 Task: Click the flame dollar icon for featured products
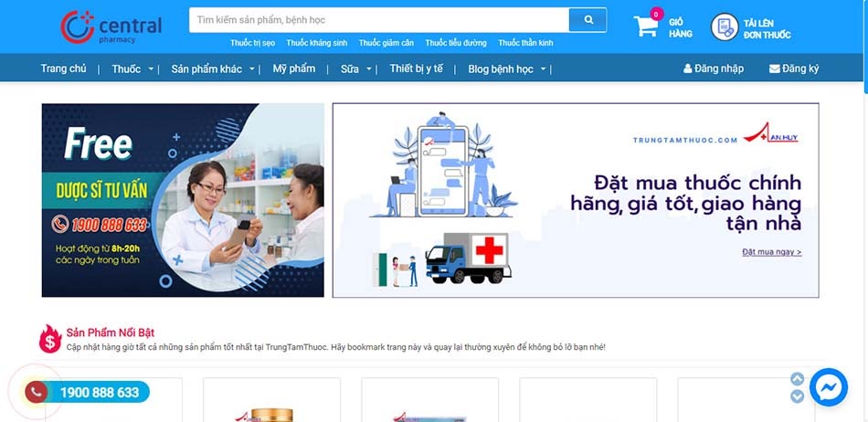tap(50, 339)
